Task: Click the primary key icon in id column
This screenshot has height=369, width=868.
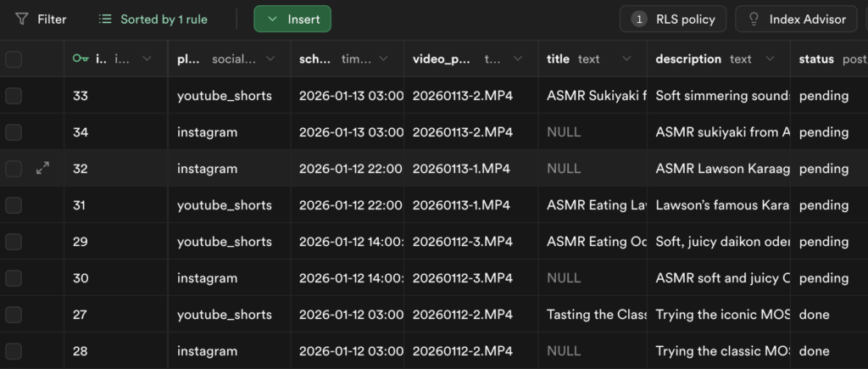Action: coord(81,59)
